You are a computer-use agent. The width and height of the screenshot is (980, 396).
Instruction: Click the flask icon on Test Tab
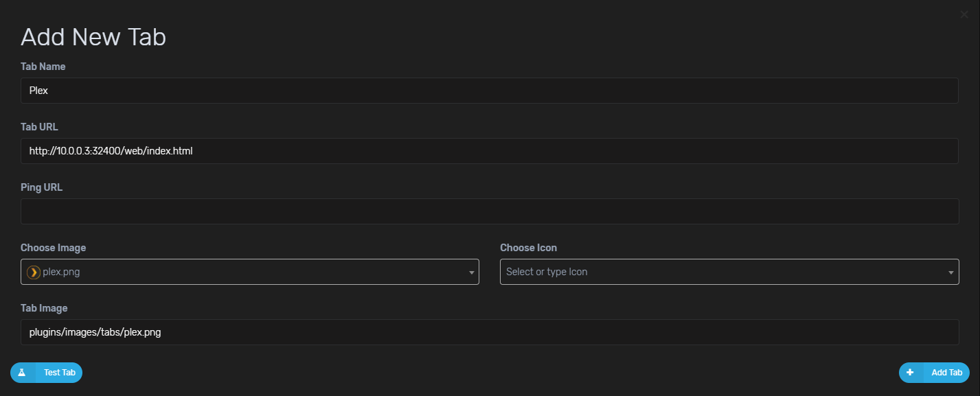pyautogui.click(x=21, y=373)
